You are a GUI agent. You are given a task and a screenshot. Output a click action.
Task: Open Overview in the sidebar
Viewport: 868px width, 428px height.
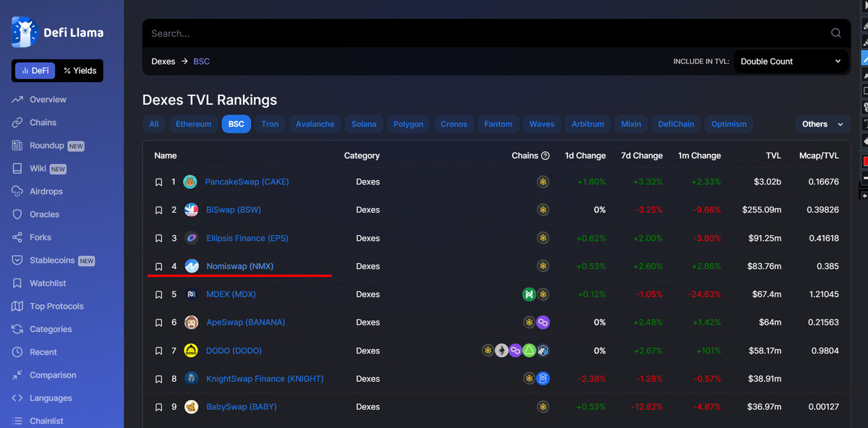(39, 100)
